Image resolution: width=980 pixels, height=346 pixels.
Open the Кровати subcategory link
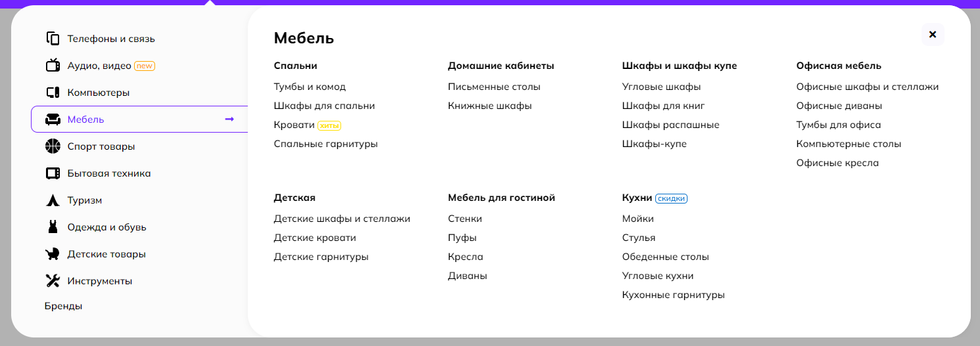point(294,125)
